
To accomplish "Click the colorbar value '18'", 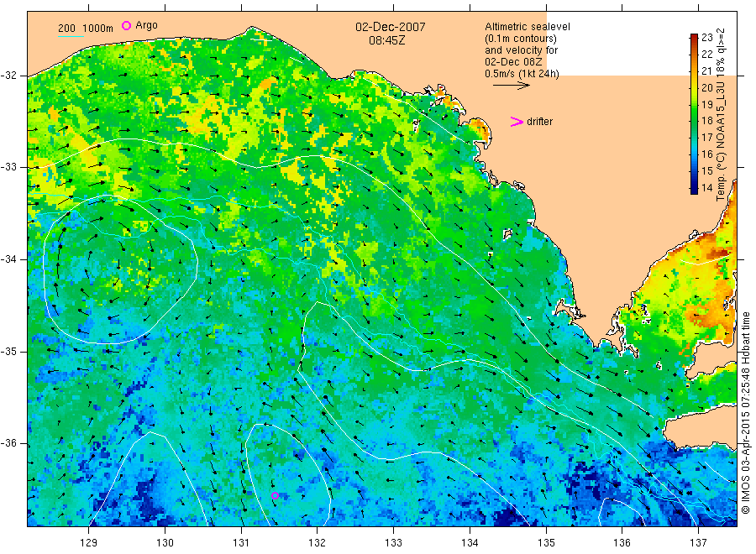I will tap(706, 121).
